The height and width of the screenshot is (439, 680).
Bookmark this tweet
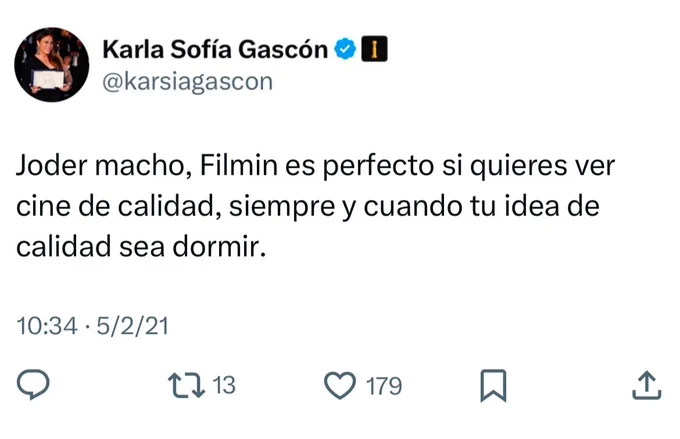pos(493,385)
